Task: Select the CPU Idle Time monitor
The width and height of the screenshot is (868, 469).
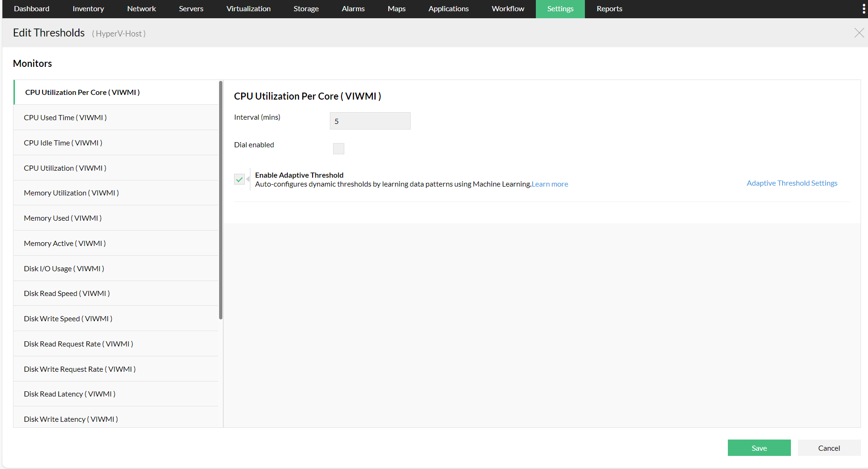Action: point(63,143)
